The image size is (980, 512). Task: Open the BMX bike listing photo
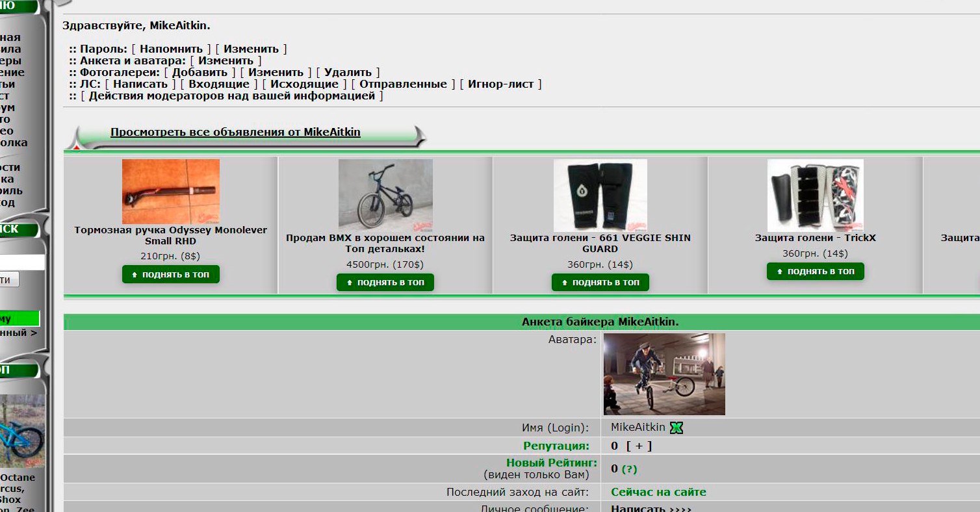tap(385, 195)
